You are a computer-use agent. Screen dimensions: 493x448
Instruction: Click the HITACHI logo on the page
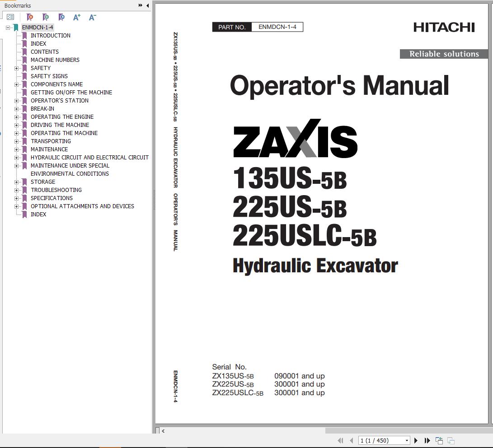point(444,28)
